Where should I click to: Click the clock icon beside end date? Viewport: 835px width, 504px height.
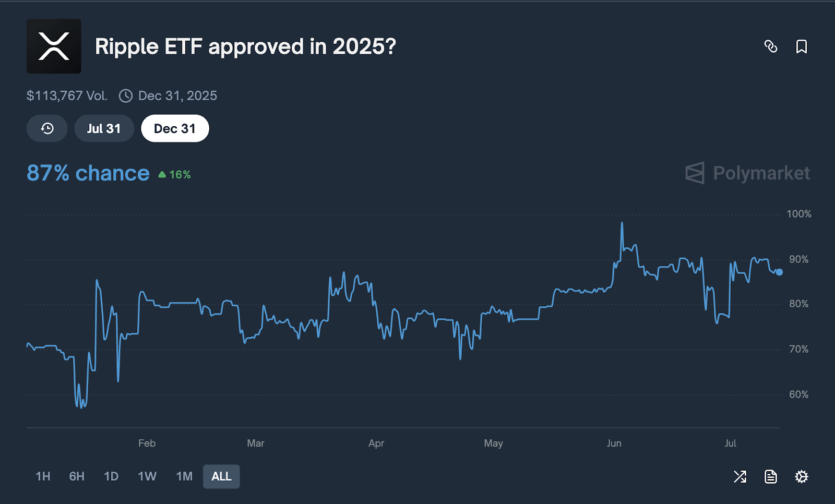[x=126, y=96]
